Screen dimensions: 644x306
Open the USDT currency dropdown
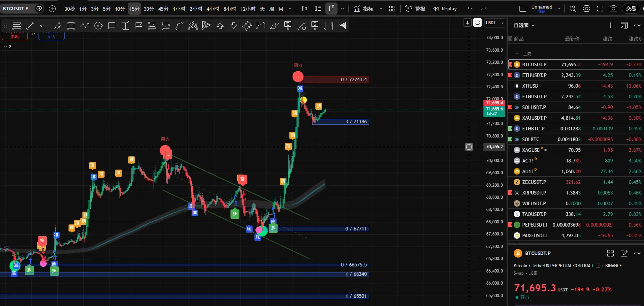495,23
